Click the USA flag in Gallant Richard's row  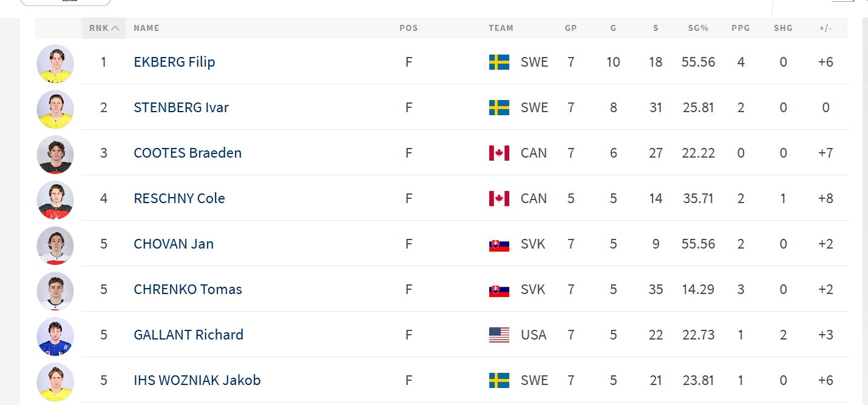point(499,335)
